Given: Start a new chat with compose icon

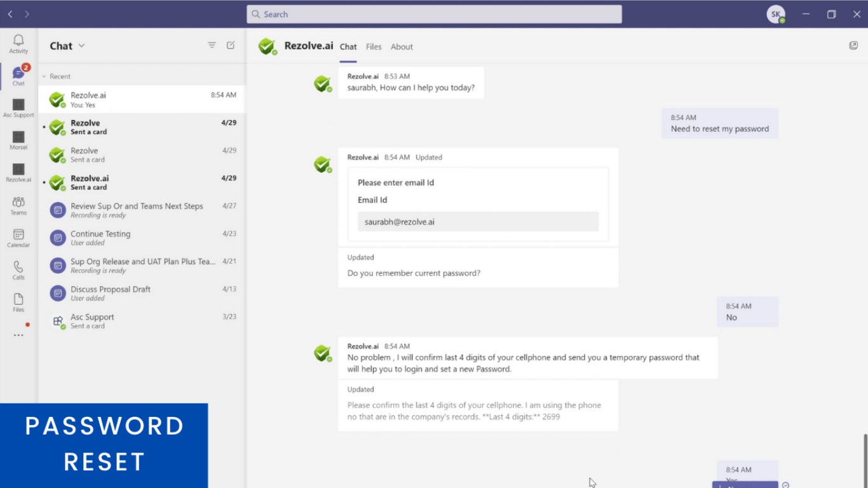Looking at the screenshot, I should [231, 45].
